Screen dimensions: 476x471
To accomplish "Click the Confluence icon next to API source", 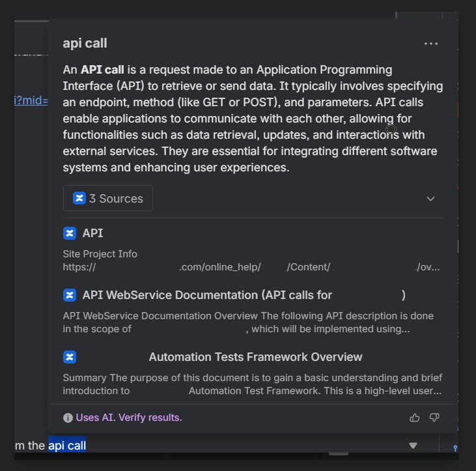I will [70, 233].
